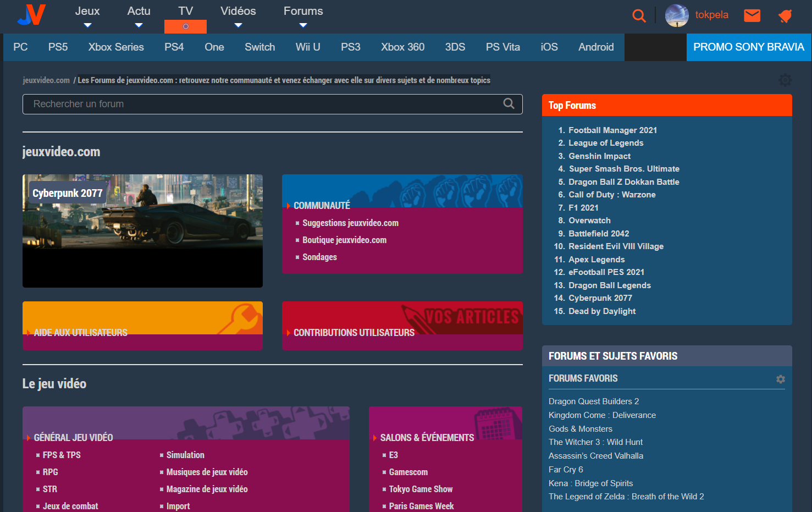
Task: Open Kena : Bridge of Spirits favorite
Action: click(x=590, y=483)
